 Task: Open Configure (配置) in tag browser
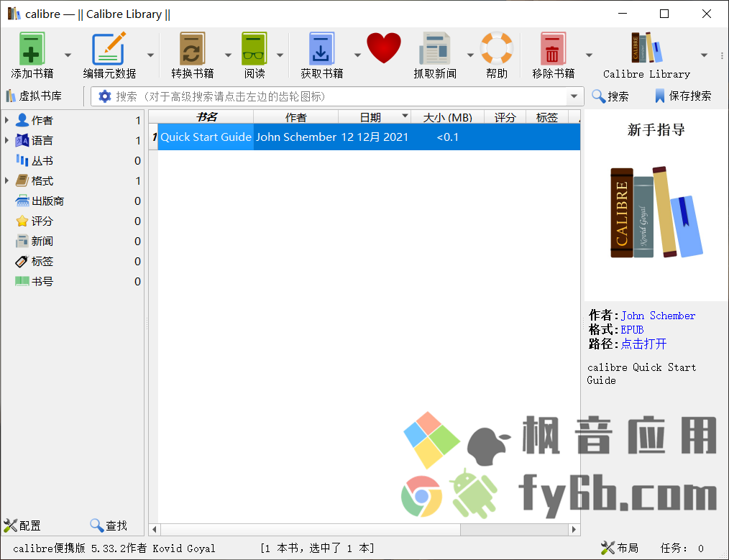point(22,525)
